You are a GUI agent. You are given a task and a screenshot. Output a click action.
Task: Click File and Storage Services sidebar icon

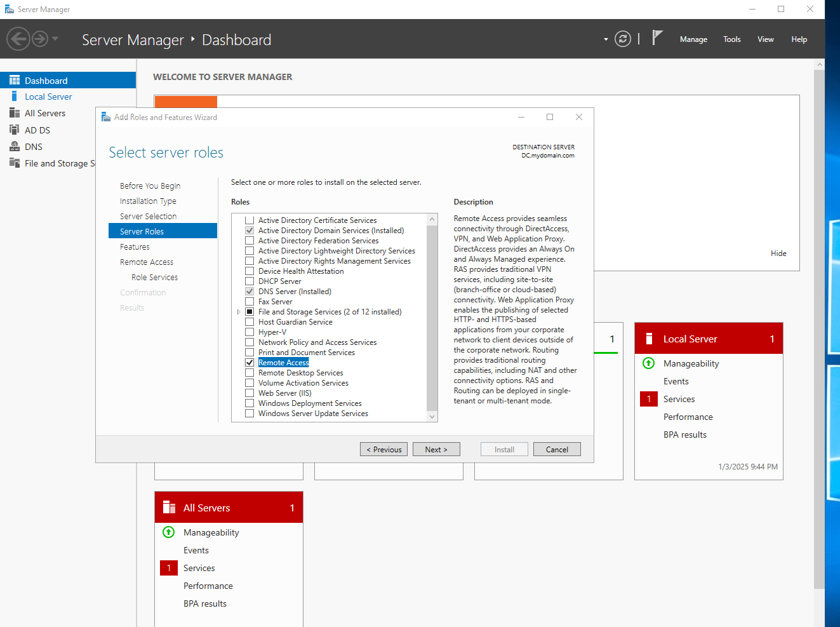tap(15, 163)
